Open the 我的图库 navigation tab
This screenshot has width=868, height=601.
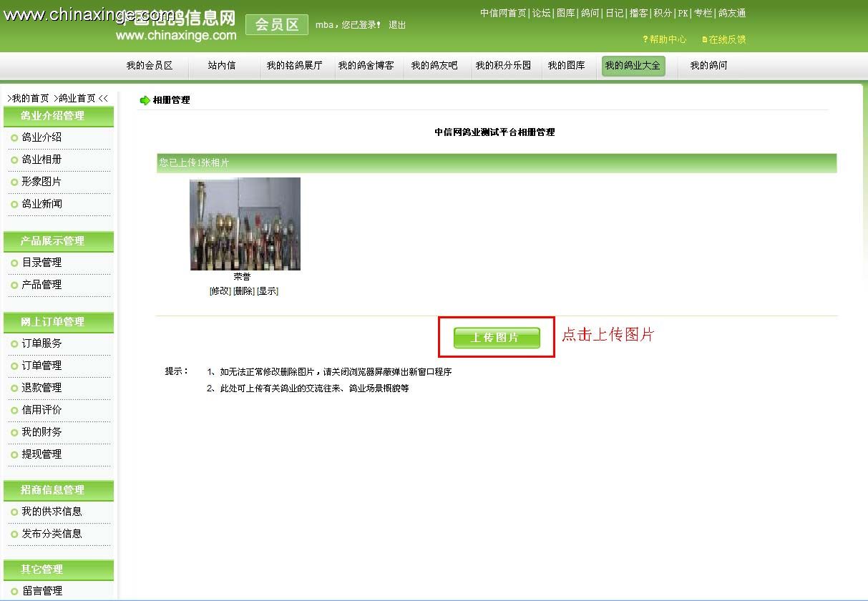(567, 66)
